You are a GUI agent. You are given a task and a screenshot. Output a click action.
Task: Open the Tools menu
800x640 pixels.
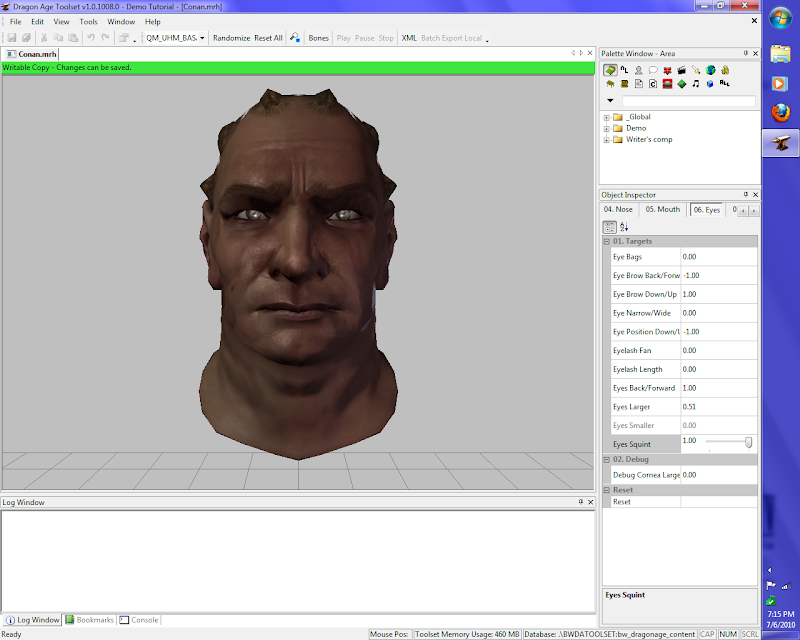88,21
